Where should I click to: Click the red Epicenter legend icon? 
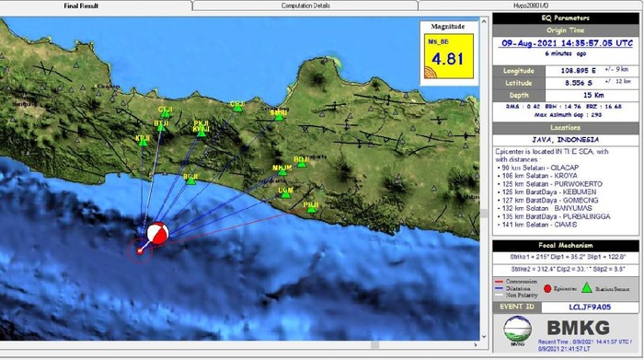[x=547, y=289]
